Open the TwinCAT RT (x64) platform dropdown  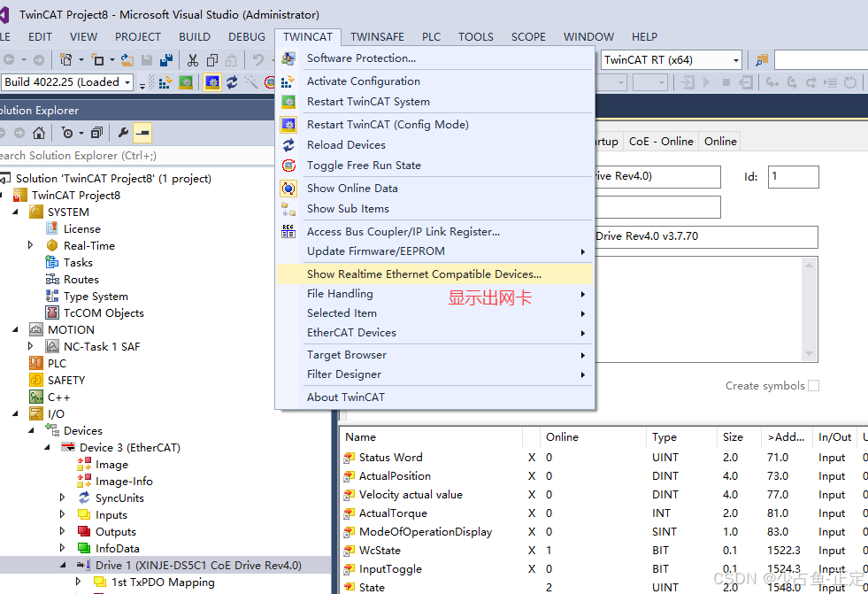[735, 60]
